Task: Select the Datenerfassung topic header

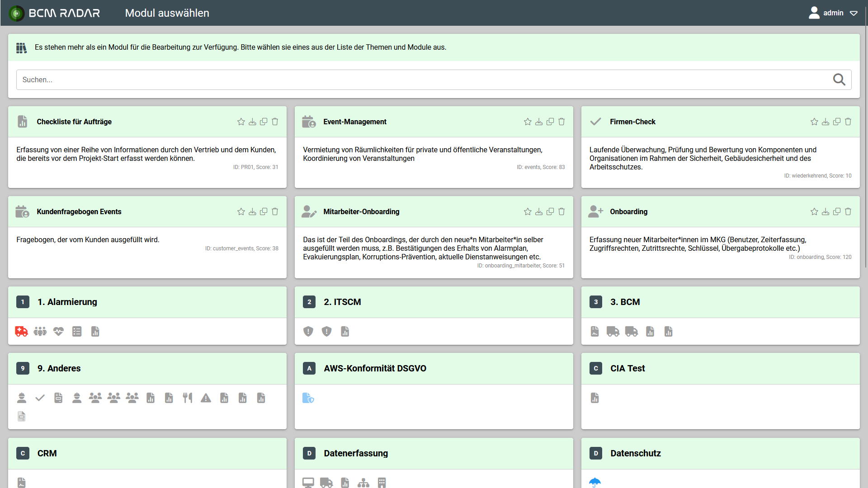Action: click(356, 454)
